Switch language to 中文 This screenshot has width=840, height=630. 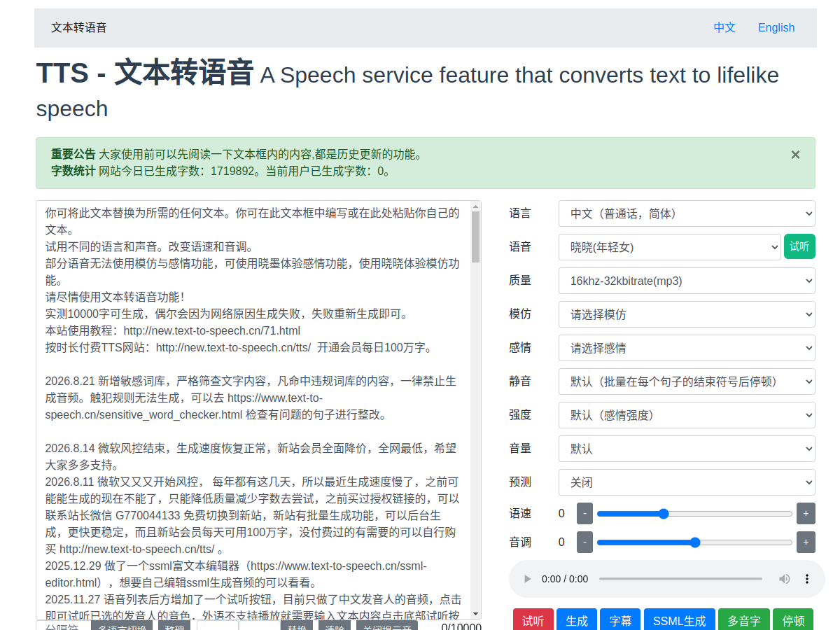point(724,27)
